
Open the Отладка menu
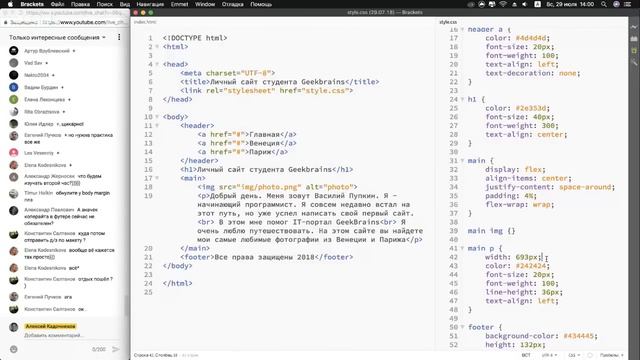point(232,4)
